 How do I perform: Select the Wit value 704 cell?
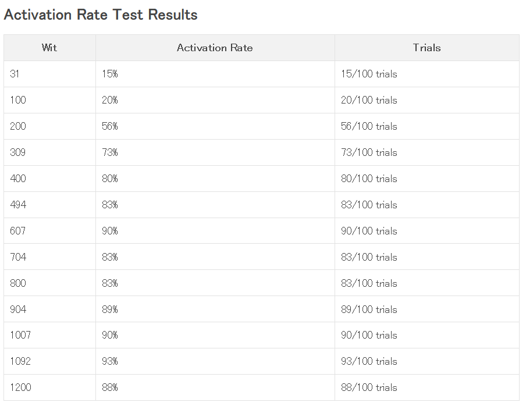tap(49, 257)
